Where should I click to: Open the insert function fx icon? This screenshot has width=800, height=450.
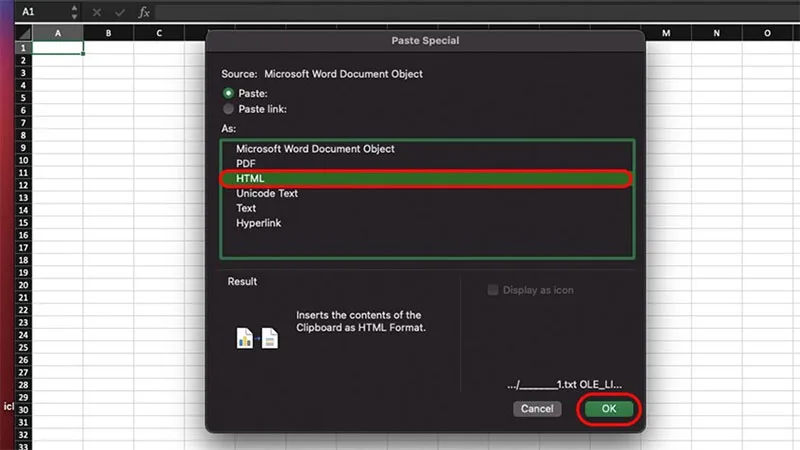pyautogui.click(x=144, y=12)
